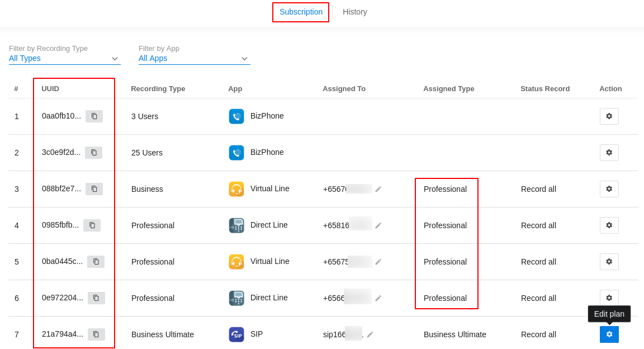Screen dimensions: 644x349
Task: Edit the assigned number starting with +65675
Action: (x=378, y=262)
